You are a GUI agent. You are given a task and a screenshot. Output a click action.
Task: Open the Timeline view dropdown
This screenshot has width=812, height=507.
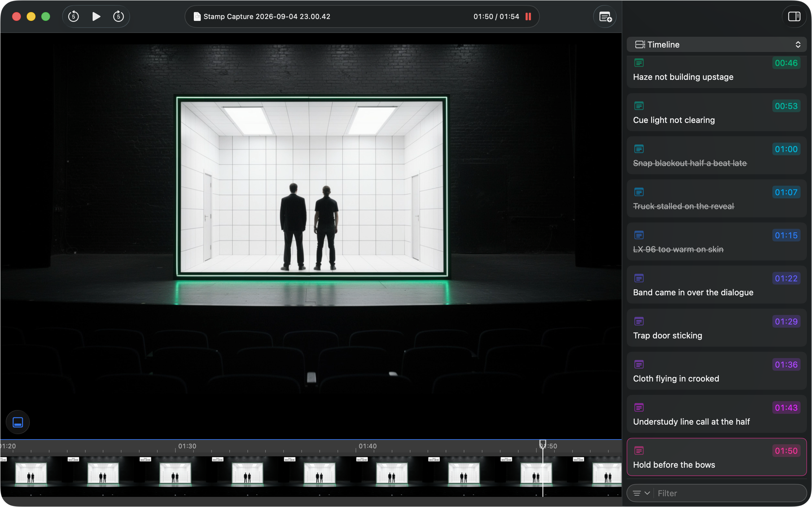[x=717, y=45]
